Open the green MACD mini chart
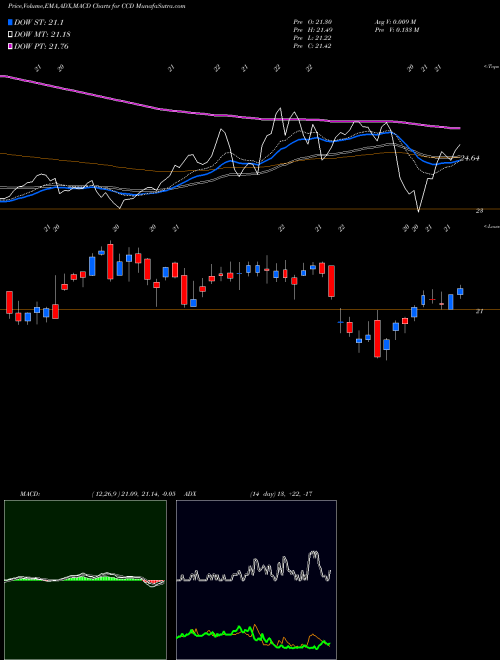Screen dimensions: 500x660 [x=85, y=580]
